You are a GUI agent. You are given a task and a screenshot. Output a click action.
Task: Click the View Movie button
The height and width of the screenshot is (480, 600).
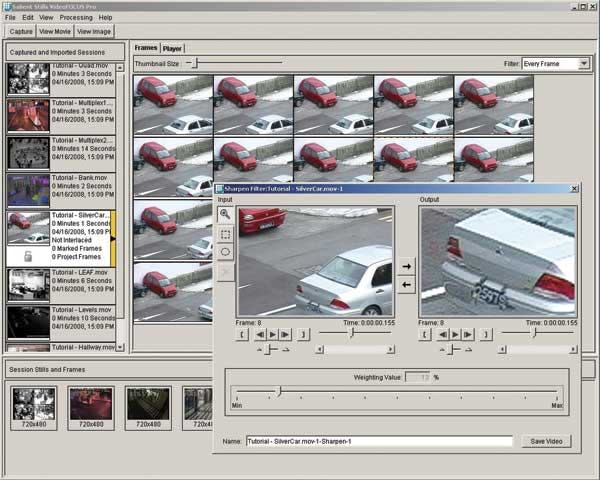[x=55, y=32]
